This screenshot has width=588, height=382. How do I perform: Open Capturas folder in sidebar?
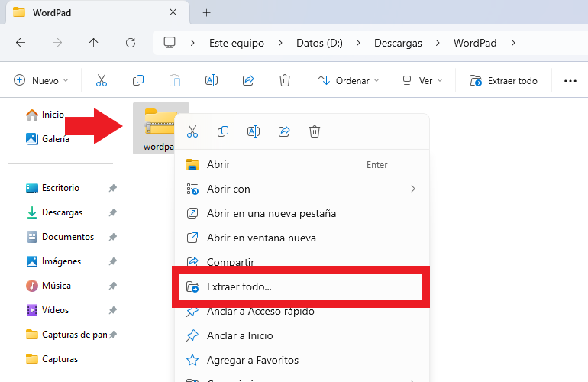click(x=52, y=359)
